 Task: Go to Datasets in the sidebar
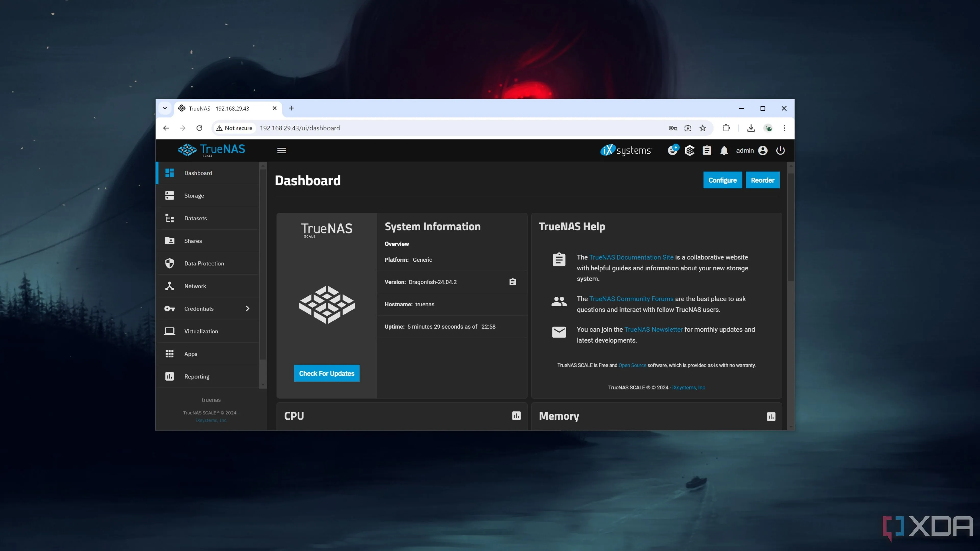[x=208, y=218]
